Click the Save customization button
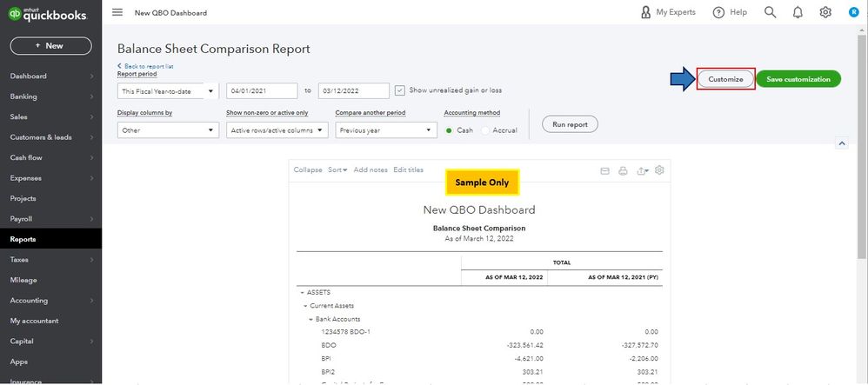The width and height of the screenshot is (868, 385). [x=798, y=79]
